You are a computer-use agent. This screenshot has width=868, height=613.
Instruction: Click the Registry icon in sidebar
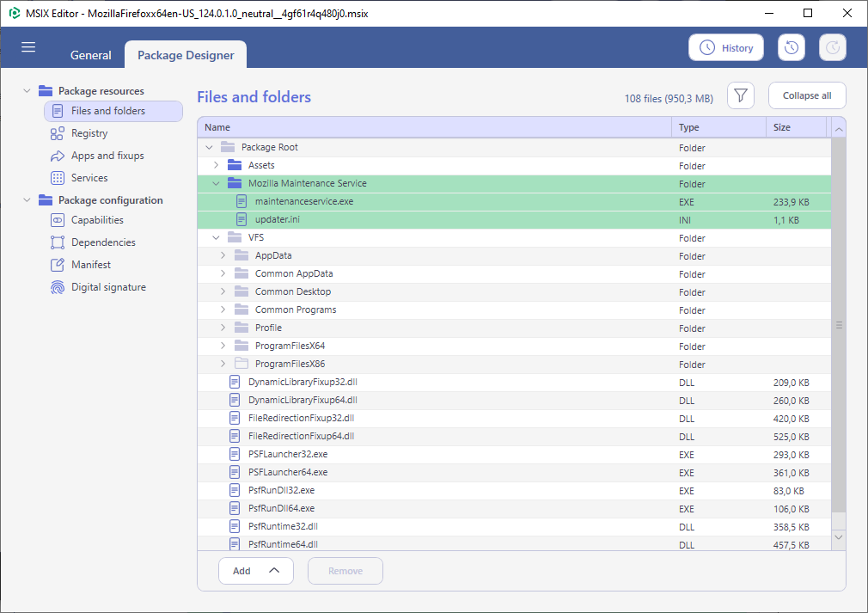57,133
